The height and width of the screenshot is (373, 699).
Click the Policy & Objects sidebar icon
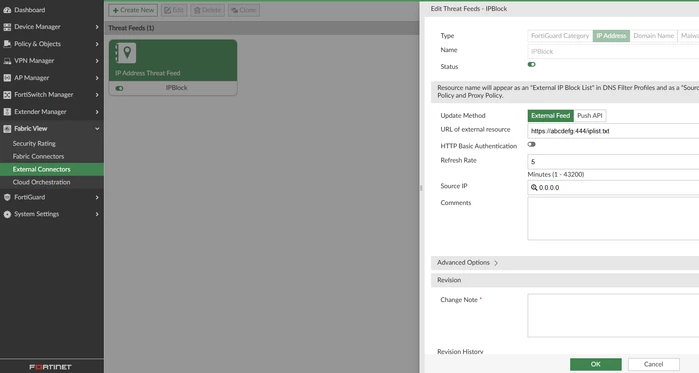coord(7,44)
